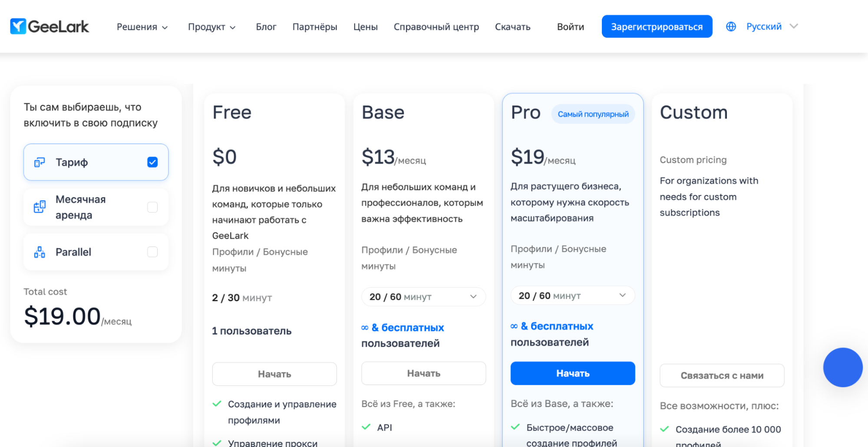The image size is (868, 447).
Task: Click Всё из Free, а также text
Action: pyautogui.click(x=408, y=404)
